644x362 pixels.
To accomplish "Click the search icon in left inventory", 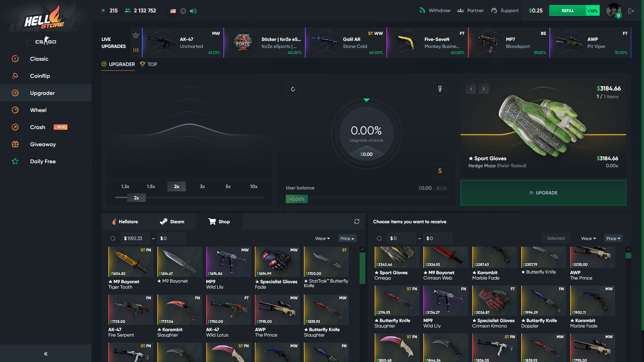I will (x=113, y=239).
